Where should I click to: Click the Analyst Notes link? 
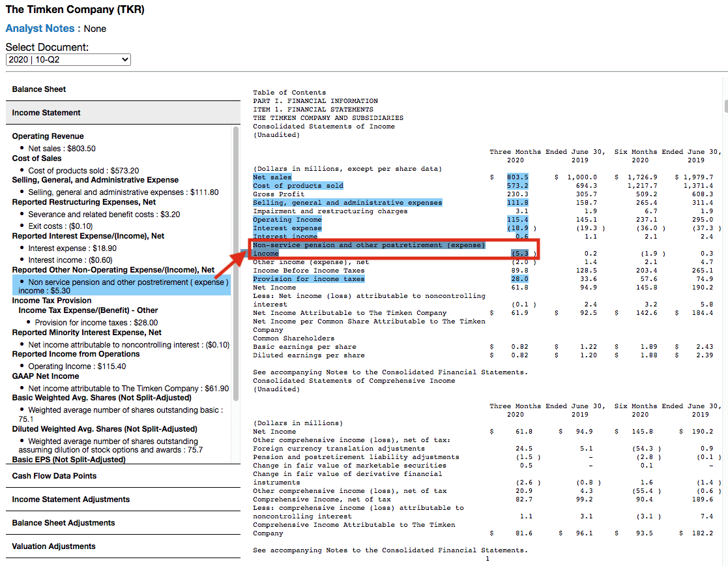[x=40, y=28]
